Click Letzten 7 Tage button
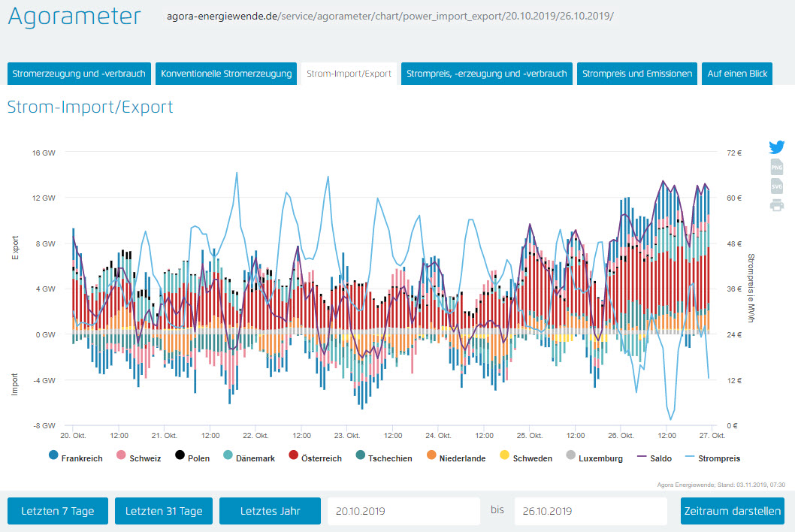The image size is (795, 532). click(x=58, y=511)
